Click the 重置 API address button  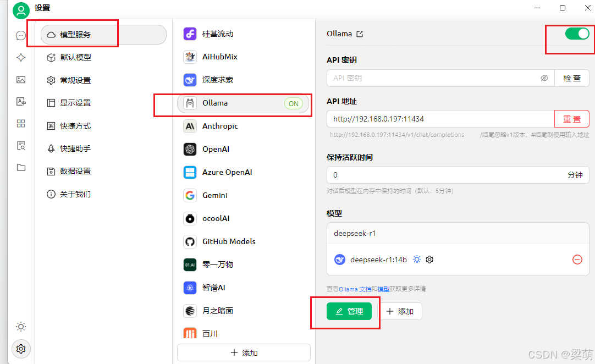572,119
